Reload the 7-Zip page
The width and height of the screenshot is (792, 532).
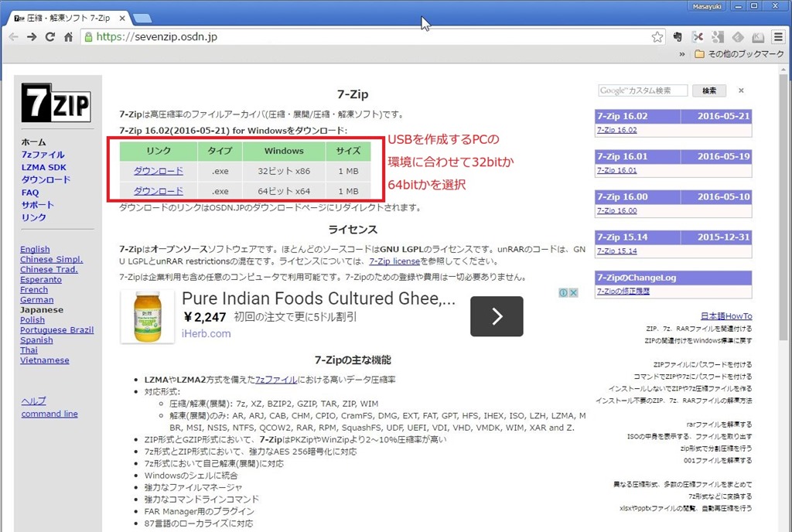click(x=50, y=37)
